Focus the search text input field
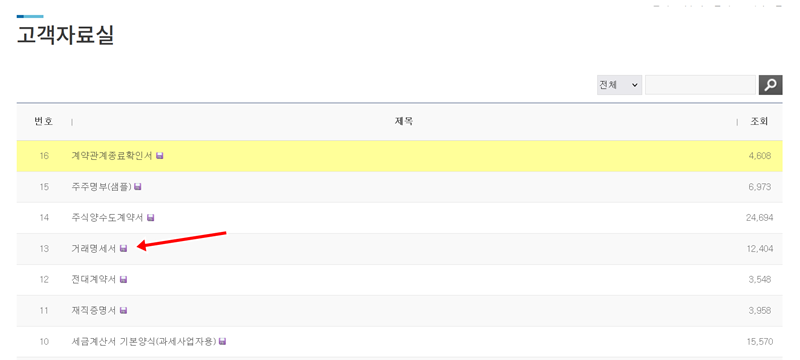The width and height of the screenshot is (800, 360). tap(700, 85)
